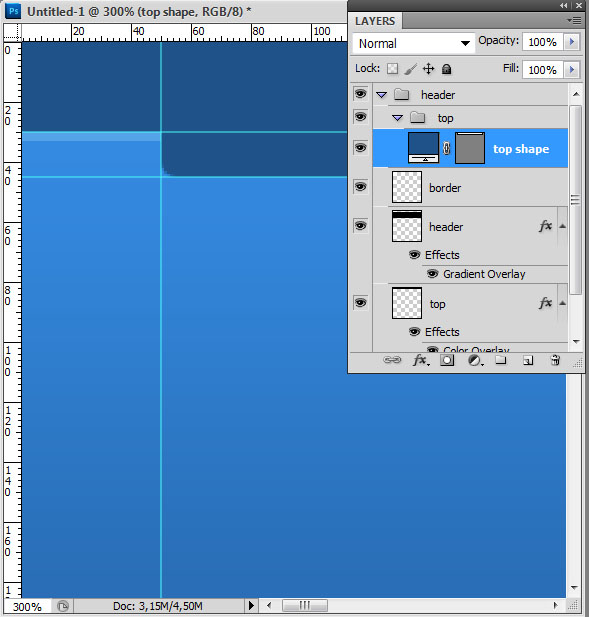Toggle lock image pixels brush icon

410,69
